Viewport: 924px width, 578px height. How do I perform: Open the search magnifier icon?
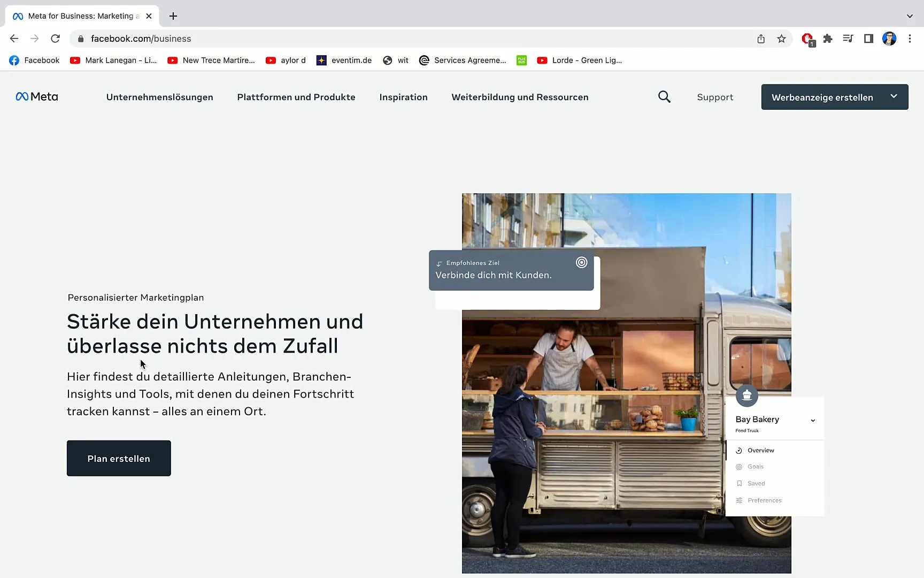(664, 97)
